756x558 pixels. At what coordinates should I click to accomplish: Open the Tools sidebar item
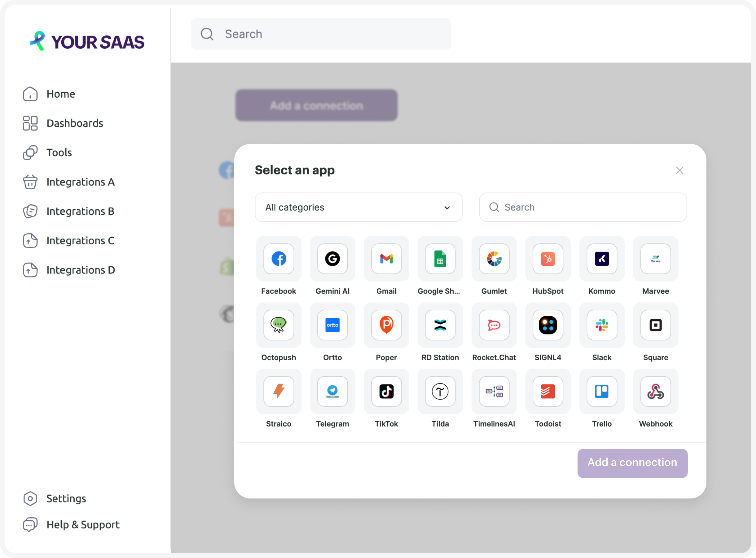(48, 153)
